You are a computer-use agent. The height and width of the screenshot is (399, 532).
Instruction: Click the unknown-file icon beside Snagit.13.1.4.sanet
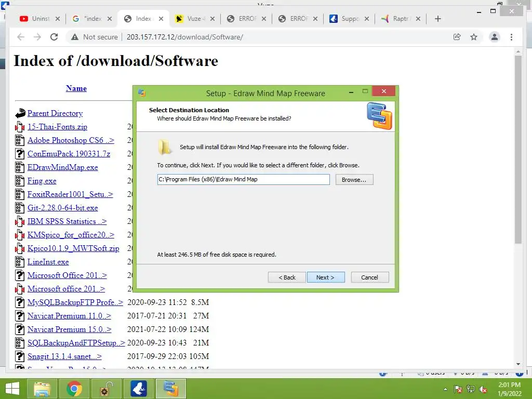20,356
